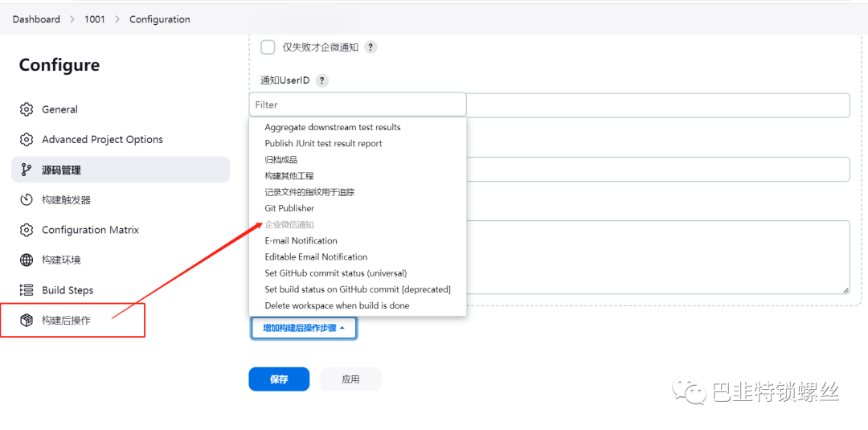Viewport: 868px width, 430px height.
Task: Select Delete workspace when build is done
Action: (337, 305)
